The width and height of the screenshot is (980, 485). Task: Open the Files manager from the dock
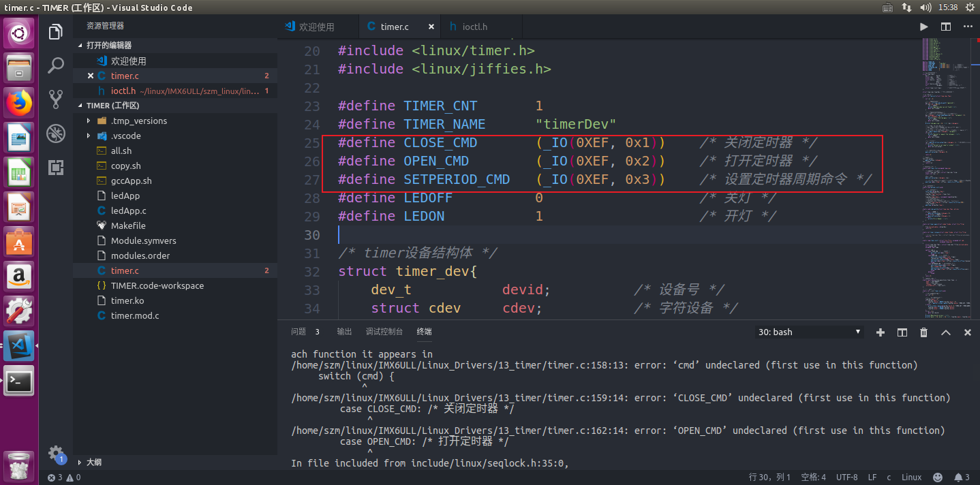click(x=19, y=68)
